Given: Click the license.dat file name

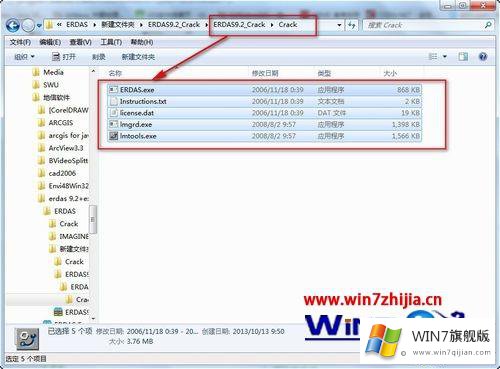Looking at the screenshot, I should click(137, 113).
